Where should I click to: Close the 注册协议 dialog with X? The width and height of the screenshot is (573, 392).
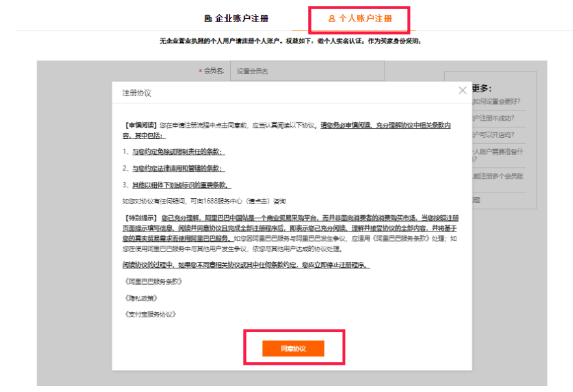point(462,91)
